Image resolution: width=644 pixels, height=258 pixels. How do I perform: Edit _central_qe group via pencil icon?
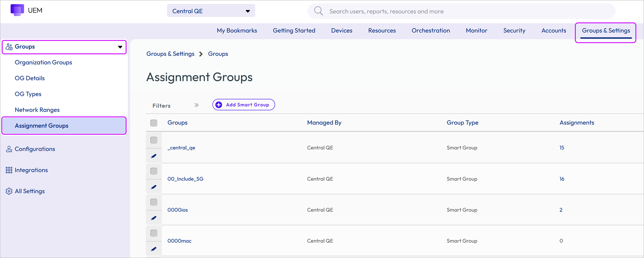[x=154, y=156]
